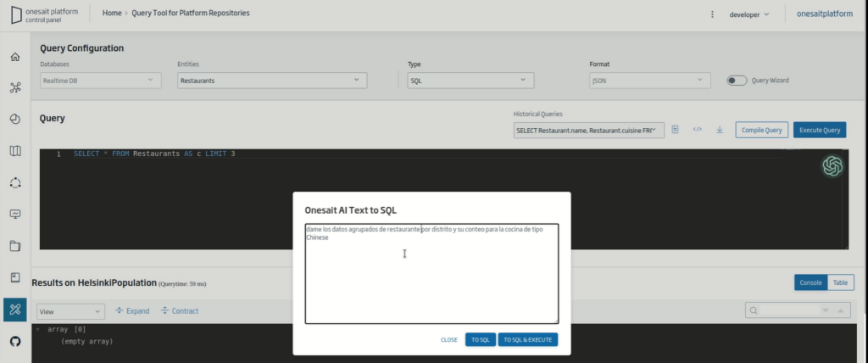The width and height of the screenshot is (868, 363).
Task: Click the Querytime: 59 ms label
Action: coord(182,284)
